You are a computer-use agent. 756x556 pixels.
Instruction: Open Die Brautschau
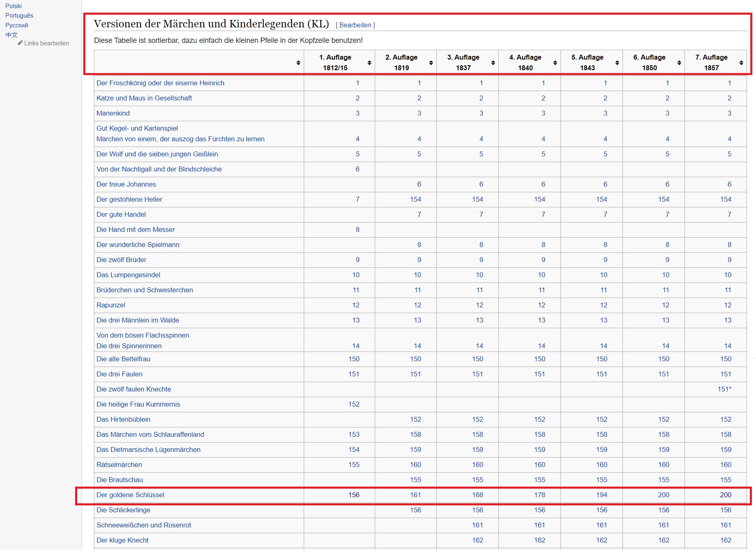(x=120, y=480)
